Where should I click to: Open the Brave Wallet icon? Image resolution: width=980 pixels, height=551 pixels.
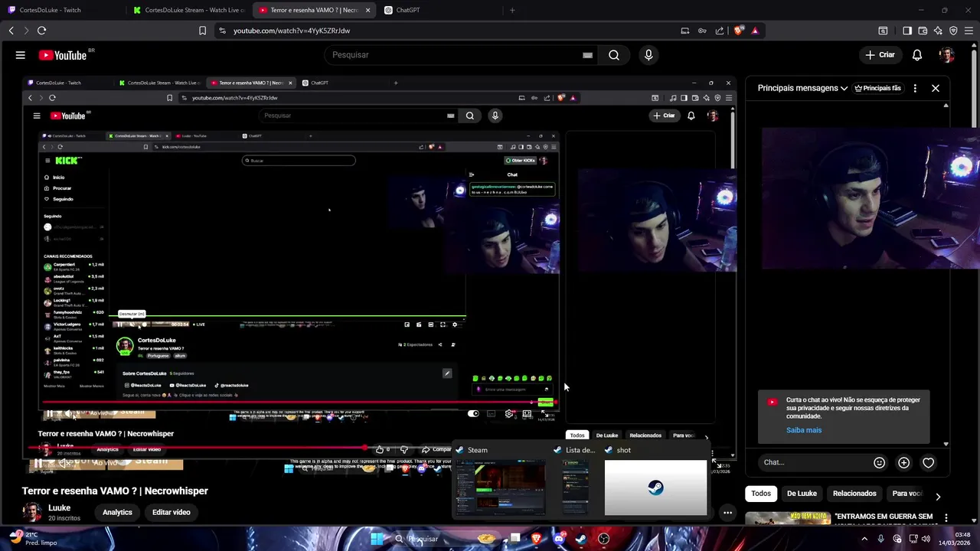(923, 31)
